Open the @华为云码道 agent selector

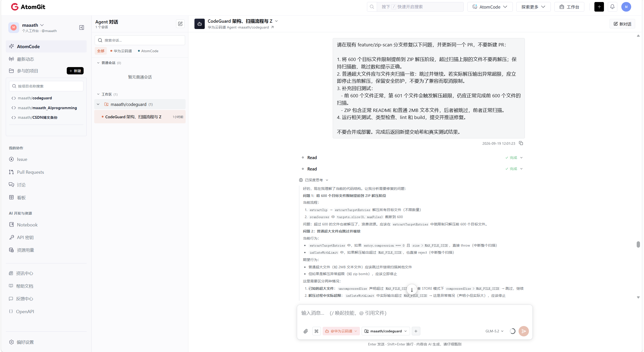(x=341, y=331)
